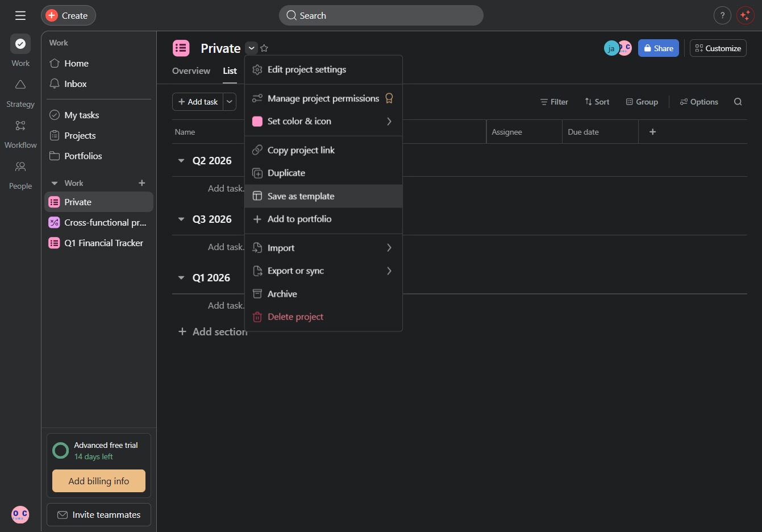This screenshot has height=532, width=762.
Task: Select Manage project permissions
Action: click(323, 98)
